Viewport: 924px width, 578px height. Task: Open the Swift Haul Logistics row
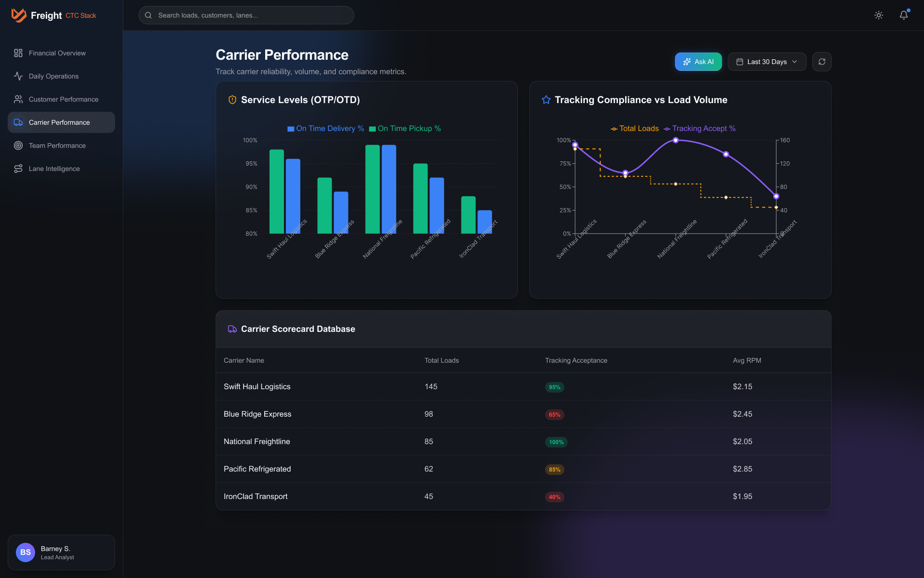[257, 387]
